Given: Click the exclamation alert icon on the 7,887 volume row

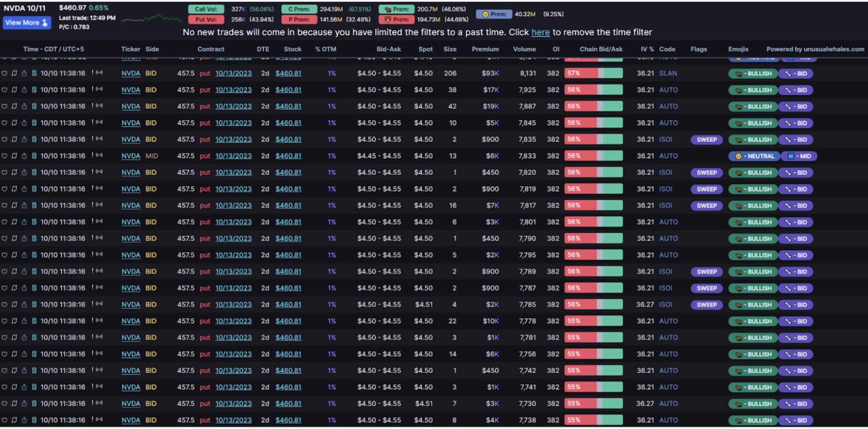Looking at the screenshot, I should pyautogui.click(x=93, y=106).
